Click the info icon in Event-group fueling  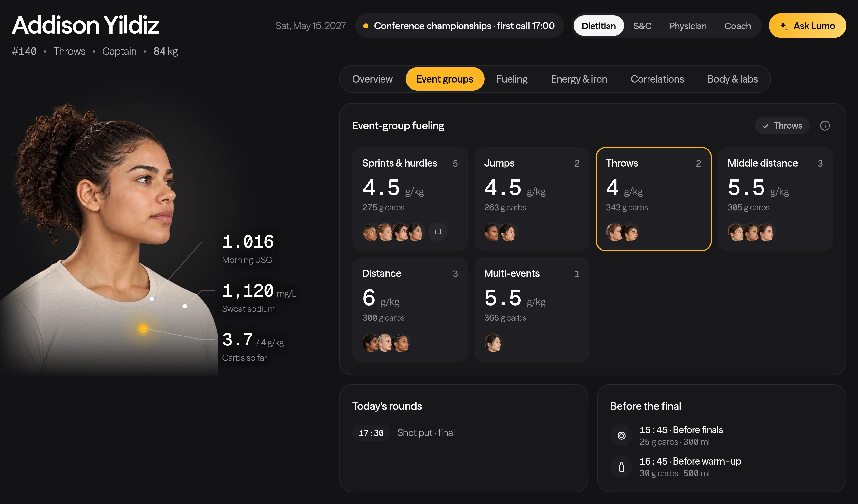point(825,126)
